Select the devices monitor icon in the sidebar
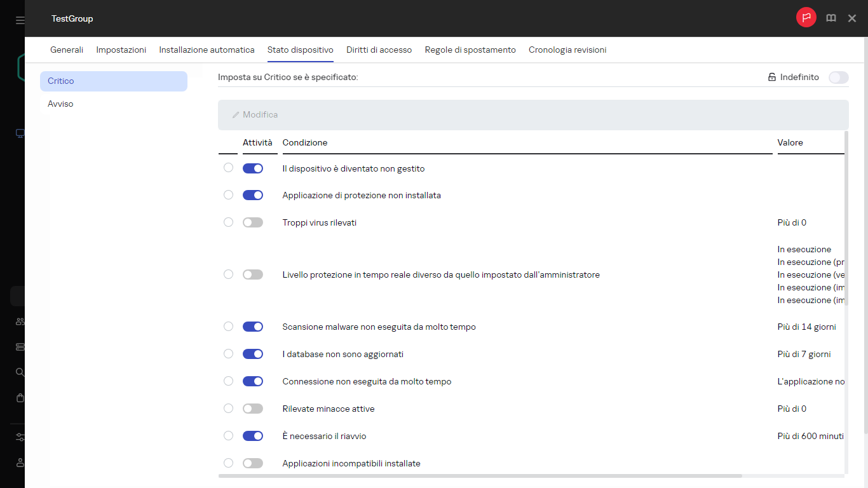The width and height of the screenshot is (868, 488). coord(19,133)
